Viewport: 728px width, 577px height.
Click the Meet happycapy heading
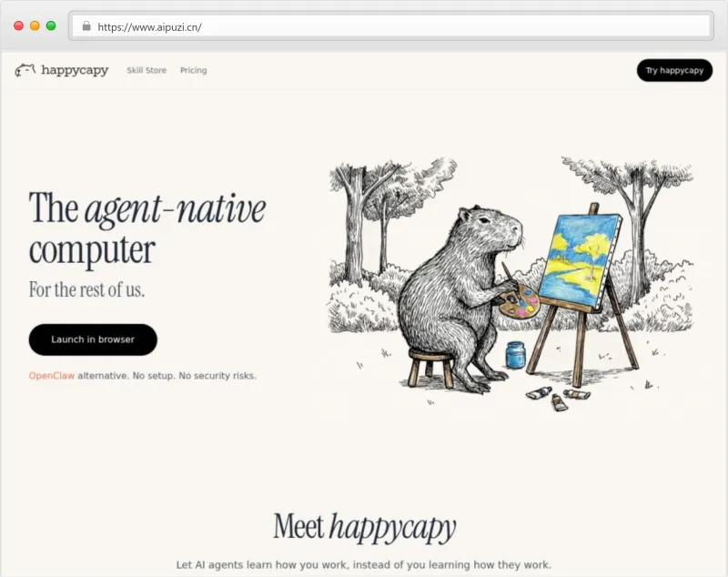point(365,527)
